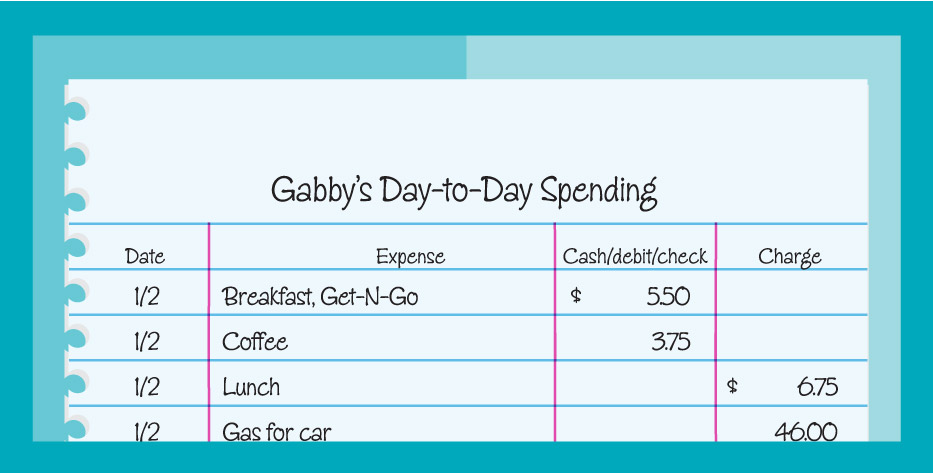Click the Gas for car entry
Image resolution: width=933 pixels, height=473 pixels.
pos(277,432)
